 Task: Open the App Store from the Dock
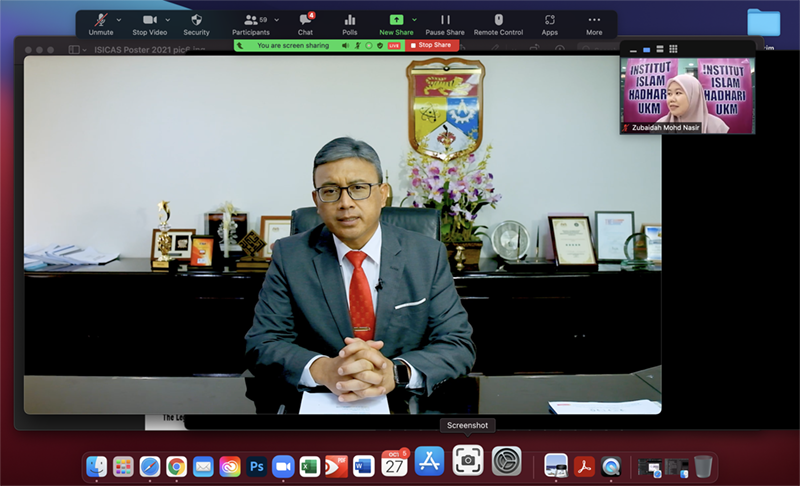(429, 462)
